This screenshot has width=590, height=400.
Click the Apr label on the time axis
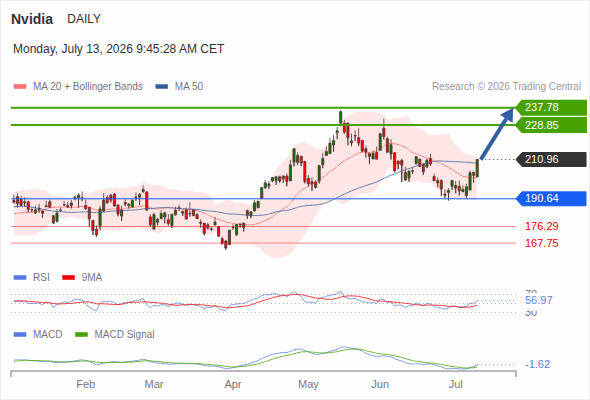(x=233, y=385)
